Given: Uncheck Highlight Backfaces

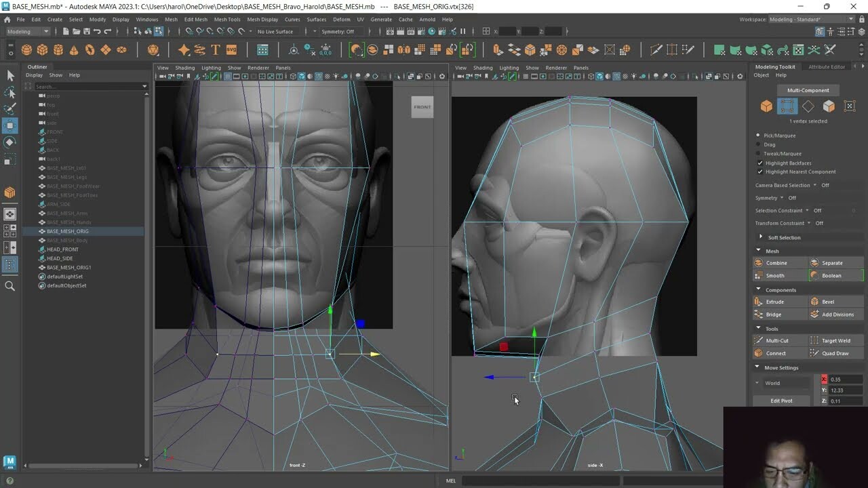Looking at the screenshot, I should (759, 163).
